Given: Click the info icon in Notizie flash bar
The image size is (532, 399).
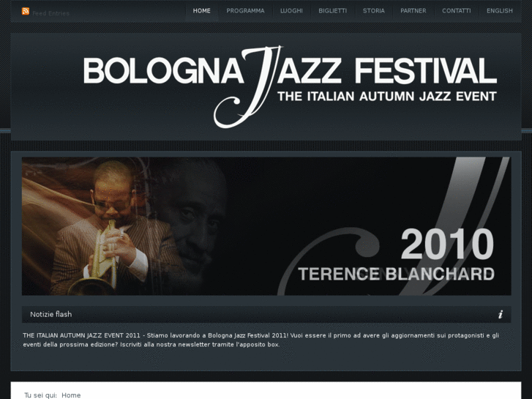Looking at the screenshot, I should tap(501, 315).
